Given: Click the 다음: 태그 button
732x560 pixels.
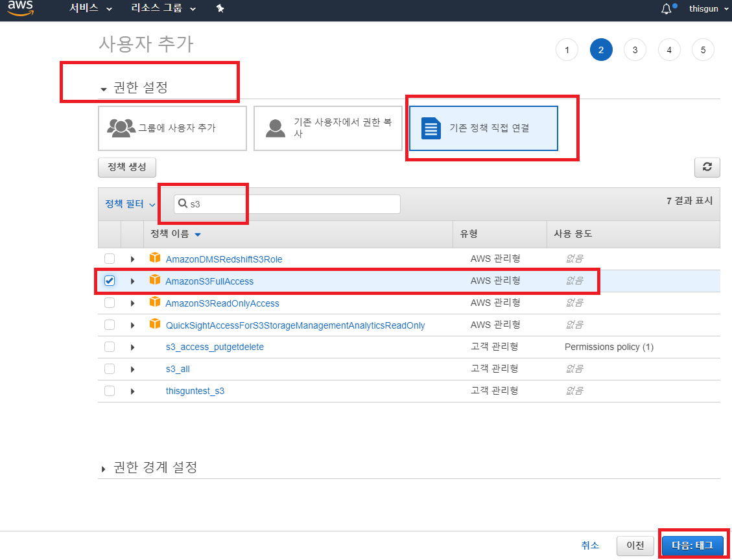Looking at the screenshot, I should point(692,545).
